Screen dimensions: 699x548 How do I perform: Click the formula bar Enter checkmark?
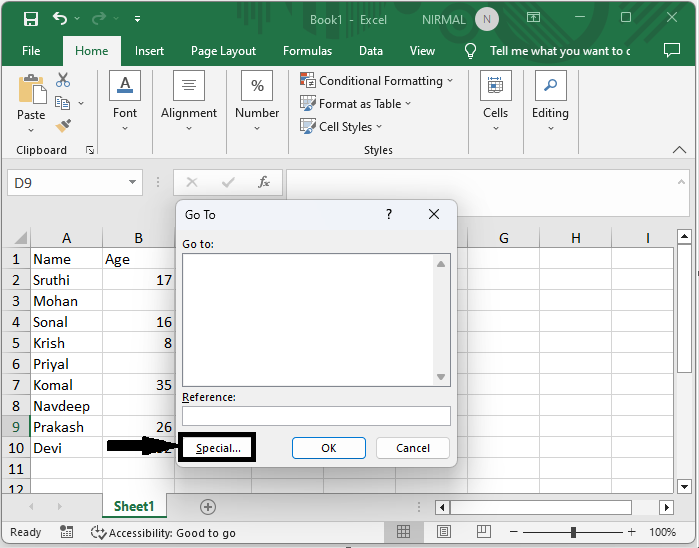click(x=228, y=182)
